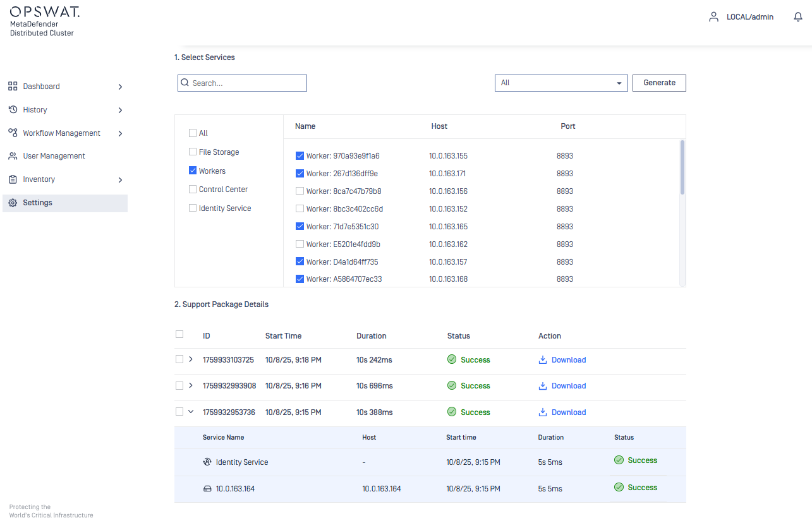The height and width of the screenshot is (523, 812).
Task: Click the Inventory clipboard icon
Action: [x=13, y=179]
